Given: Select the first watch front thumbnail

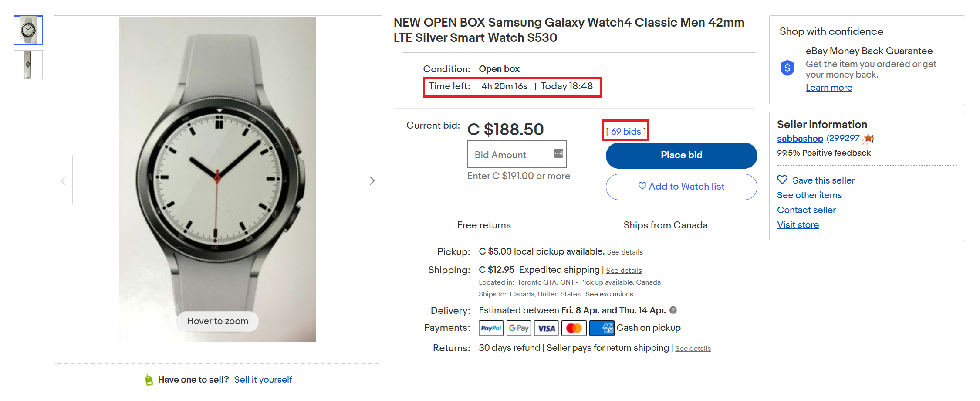Looking at the screenshot, I should pyautogui.click(x=28, y=30).
